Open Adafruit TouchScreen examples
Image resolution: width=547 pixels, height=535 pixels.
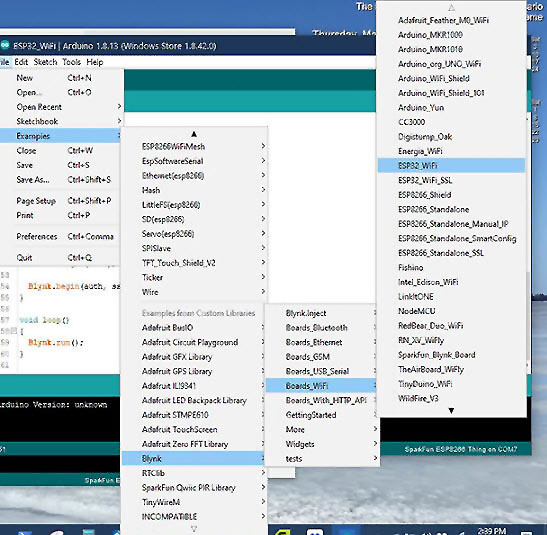tap(194, 430)
